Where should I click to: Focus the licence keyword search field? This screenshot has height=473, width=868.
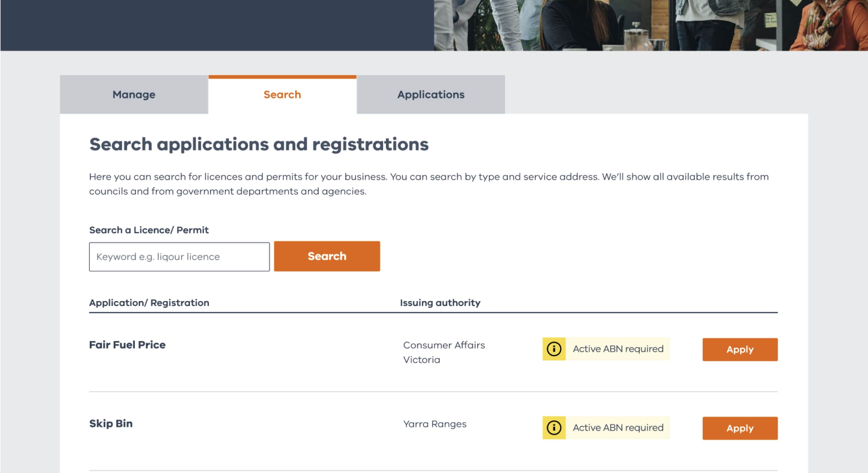click(179, 257)
